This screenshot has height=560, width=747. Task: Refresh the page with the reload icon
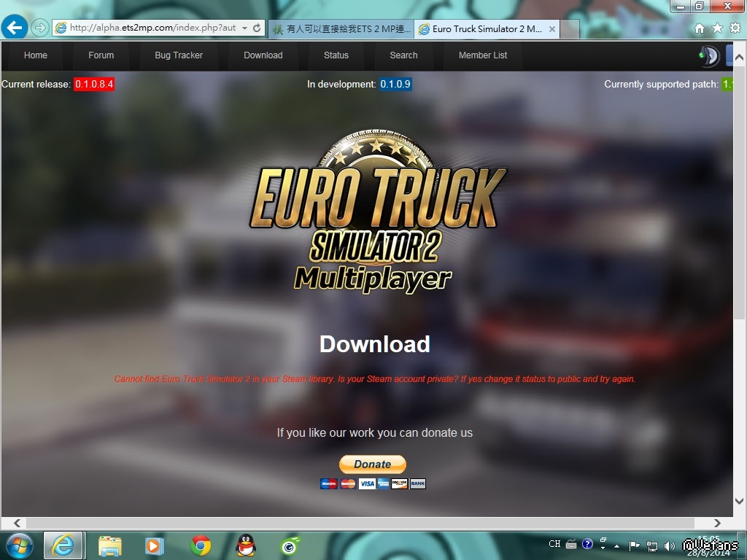[257, 28]
